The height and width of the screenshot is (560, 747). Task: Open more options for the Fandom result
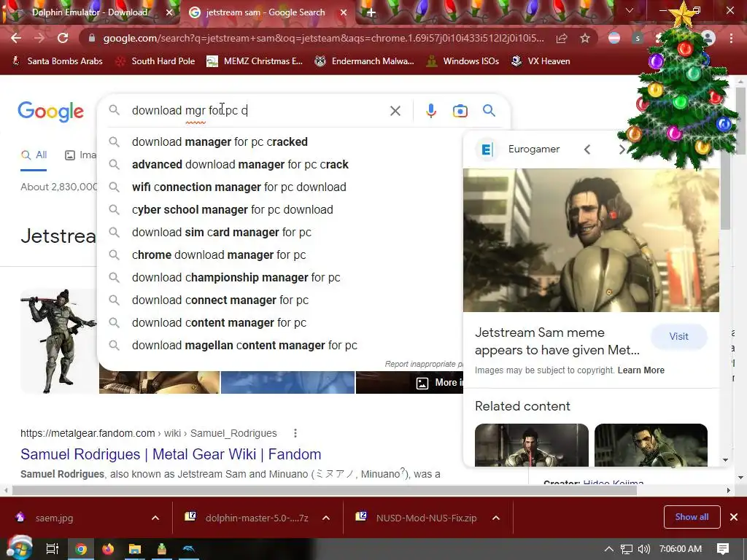(295, 433)
